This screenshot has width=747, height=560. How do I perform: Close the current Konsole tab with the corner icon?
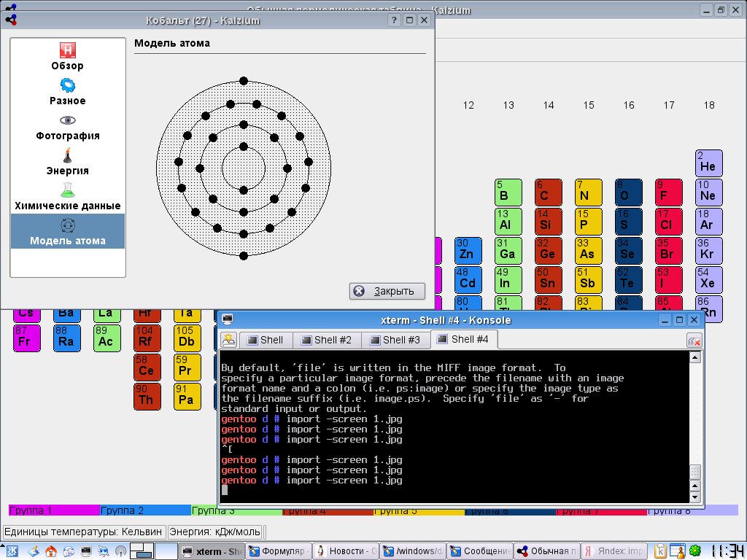[x=694, y=341]
